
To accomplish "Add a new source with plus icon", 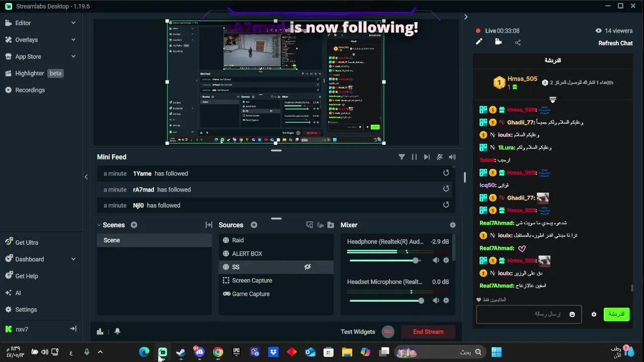I will [x=254, y=225].
